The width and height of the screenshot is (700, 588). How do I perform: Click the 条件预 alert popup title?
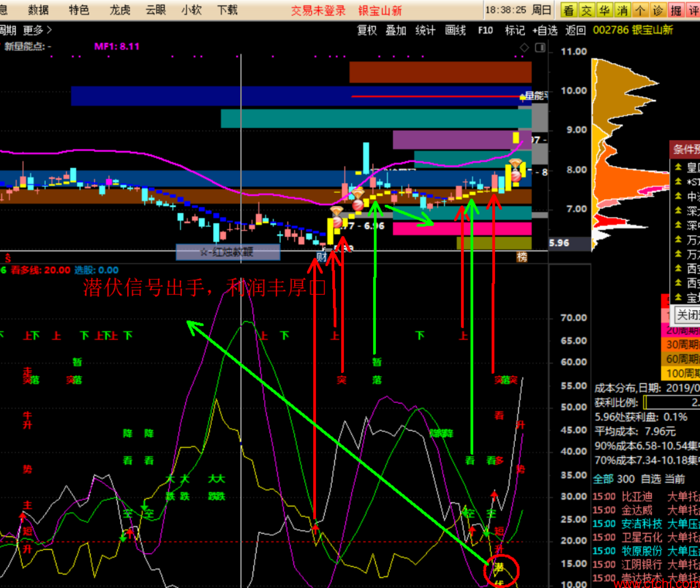coord(686,149)
